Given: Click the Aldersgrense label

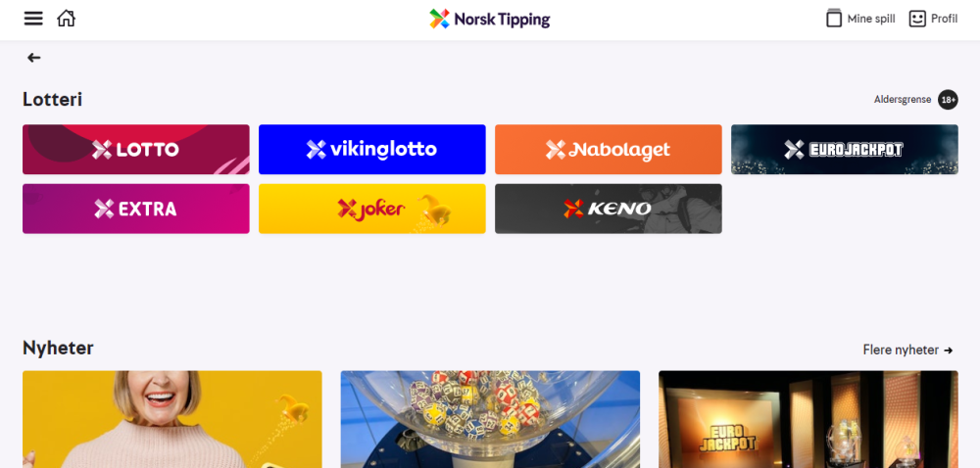Looking at the screenshot, I should 903,100.
